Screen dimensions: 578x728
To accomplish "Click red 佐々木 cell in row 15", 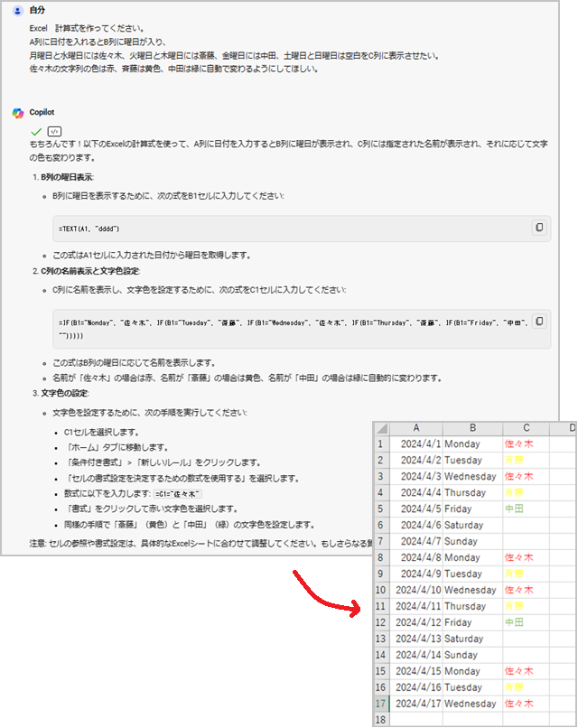I will (x=526, y=671).
